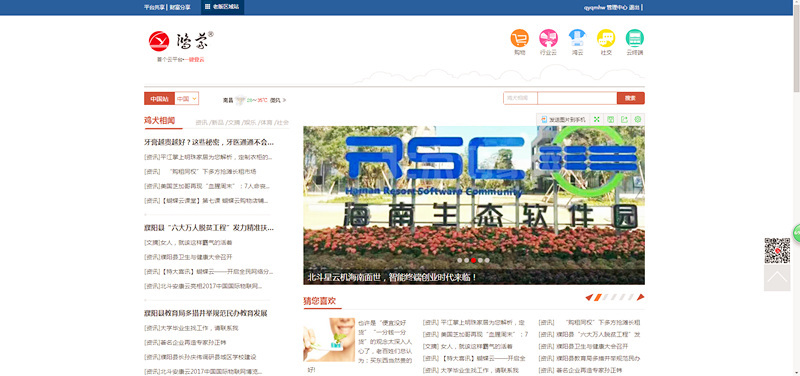Open sidebar item 大学毕业生找工作，请联系我
Viewport: 800px width, 376px height.
(191, 328)
